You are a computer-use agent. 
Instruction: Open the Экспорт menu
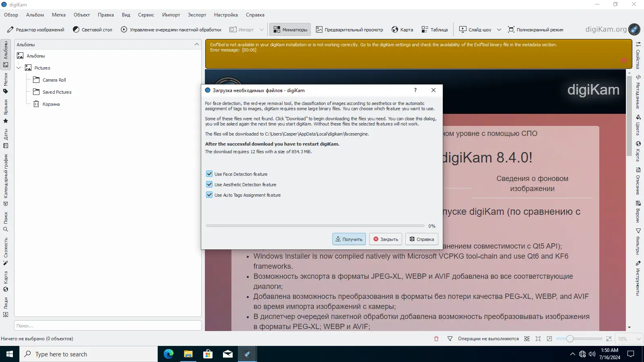tap(197, 15)
